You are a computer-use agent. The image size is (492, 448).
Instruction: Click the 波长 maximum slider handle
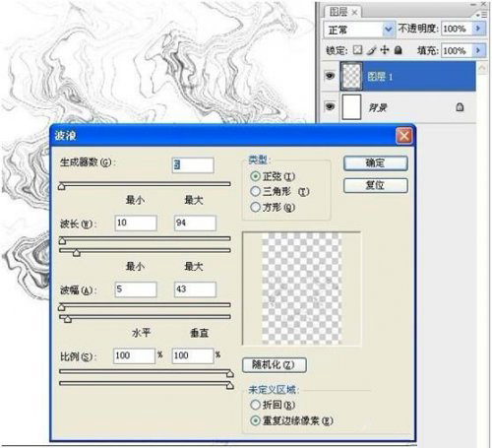(77, 253)
